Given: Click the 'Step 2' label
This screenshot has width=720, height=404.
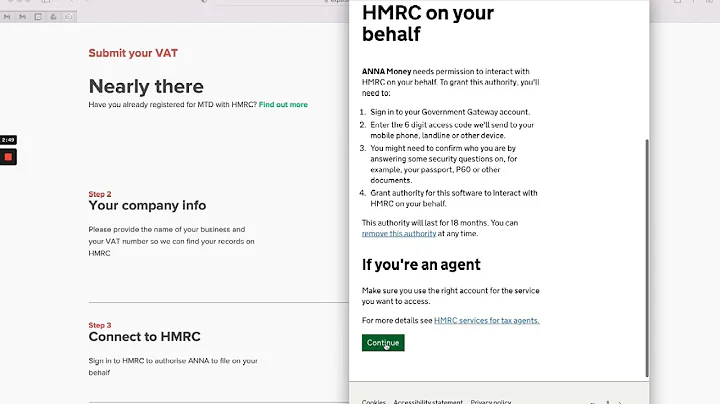Looking at the screenshot, I should [100, 194].
